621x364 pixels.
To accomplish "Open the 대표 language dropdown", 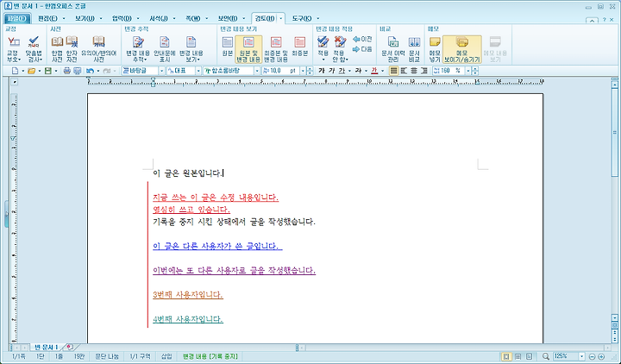I will tap(198, 71).
